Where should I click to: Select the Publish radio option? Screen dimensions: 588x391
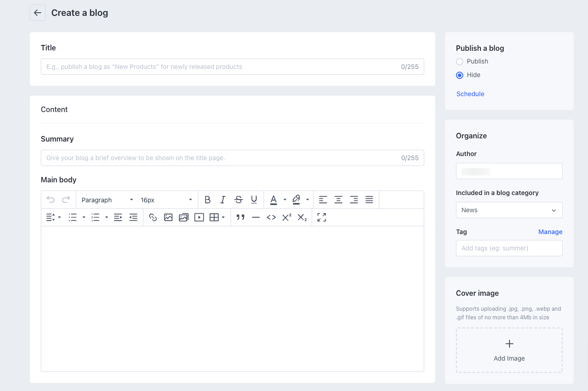[x=460, y=62]
